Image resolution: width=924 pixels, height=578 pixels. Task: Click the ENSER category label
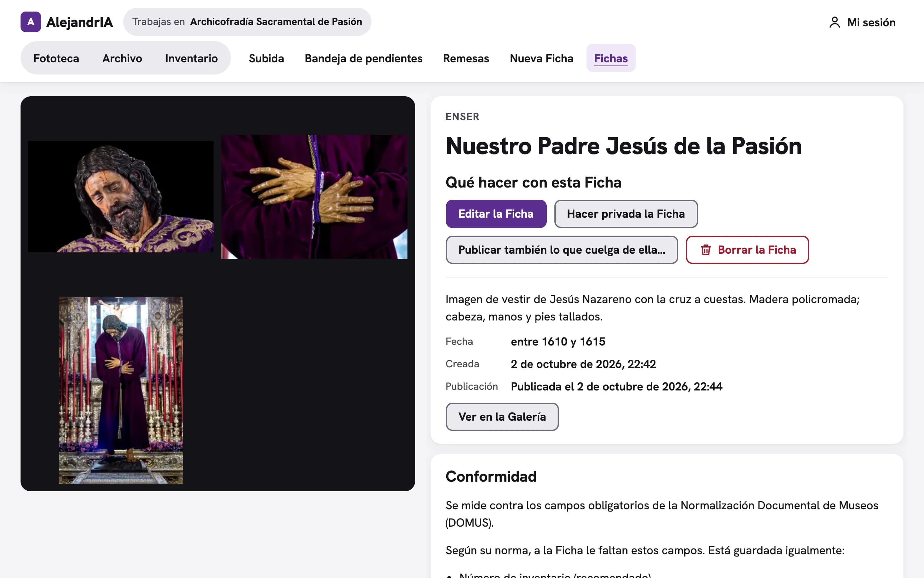pyautogui.click(x=462, y=117)
